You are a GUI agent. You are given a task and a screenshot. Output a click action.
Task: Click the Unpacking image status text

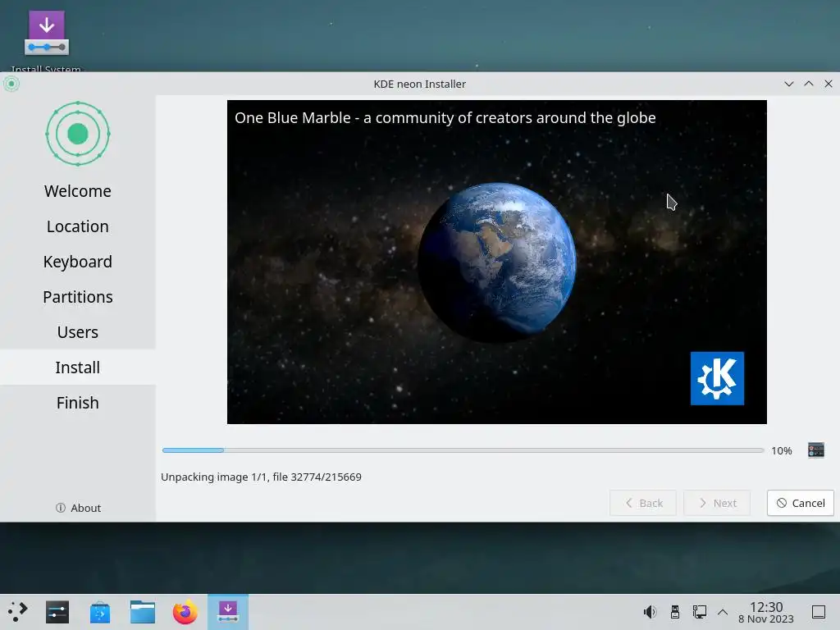pos(261,477)
